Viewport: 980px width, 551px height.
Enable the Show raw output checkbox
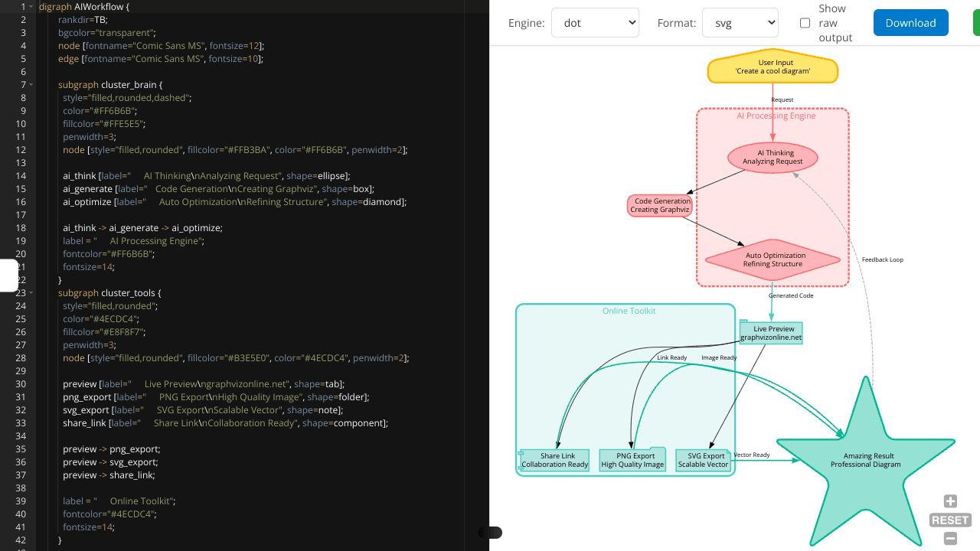(805, 23)
